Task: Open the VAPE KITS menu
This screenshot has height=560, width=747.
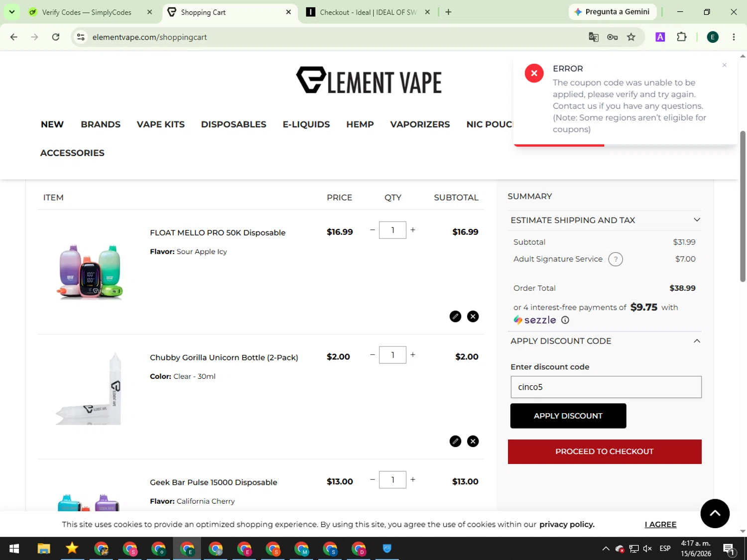Action: (161, 124)
